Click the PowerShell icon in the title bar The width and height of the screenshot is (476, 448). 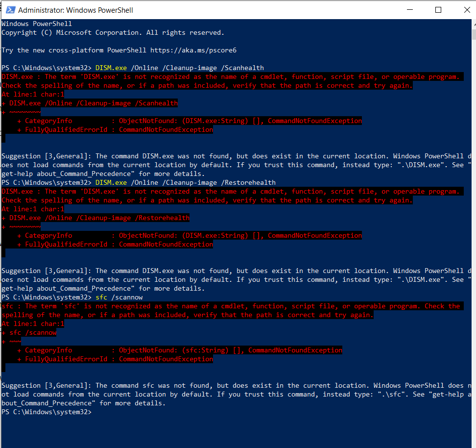click(11, 10)
